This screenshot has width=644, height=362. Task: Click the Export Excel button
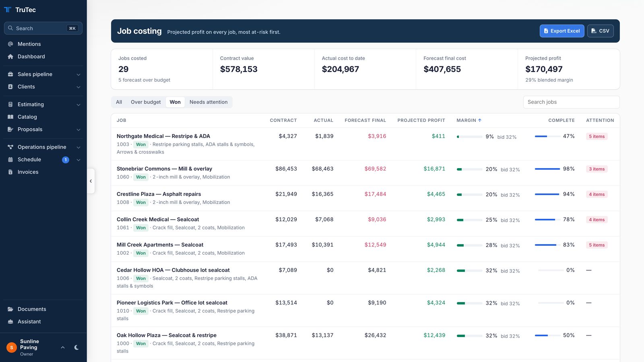pyautogui.click(x=562, y=31)
